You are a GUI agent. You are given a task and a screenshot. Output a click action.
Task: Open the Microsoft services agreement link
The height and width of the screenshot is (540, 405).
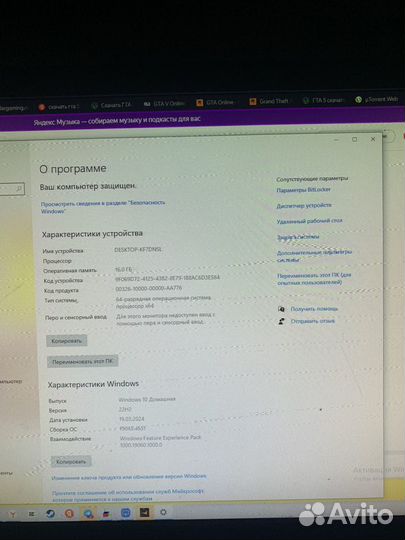pyautogui.click(x=128, y=495)
